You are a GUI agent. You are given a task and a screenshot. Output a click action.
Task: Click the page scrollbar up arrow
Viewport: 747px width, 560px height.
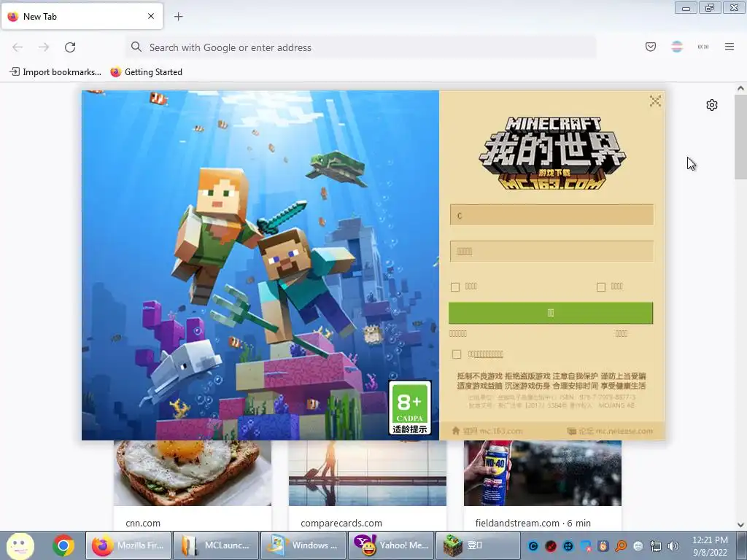(x=740, y=88)
